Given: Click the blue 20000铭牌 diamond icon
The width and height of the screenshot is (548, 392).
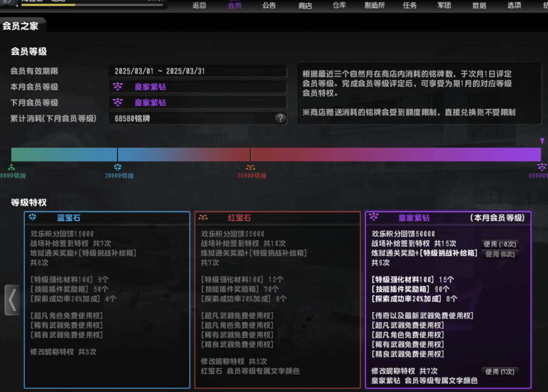Looking at the screenshot, I should (118, 167).
